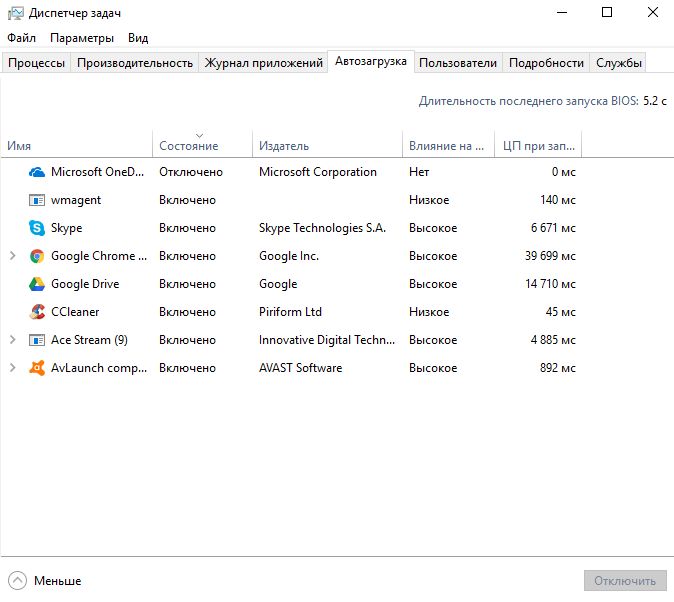Screen dimensions: 674x602
Task: Click the 892 мс CPU value
Action: tap(558, 368)
